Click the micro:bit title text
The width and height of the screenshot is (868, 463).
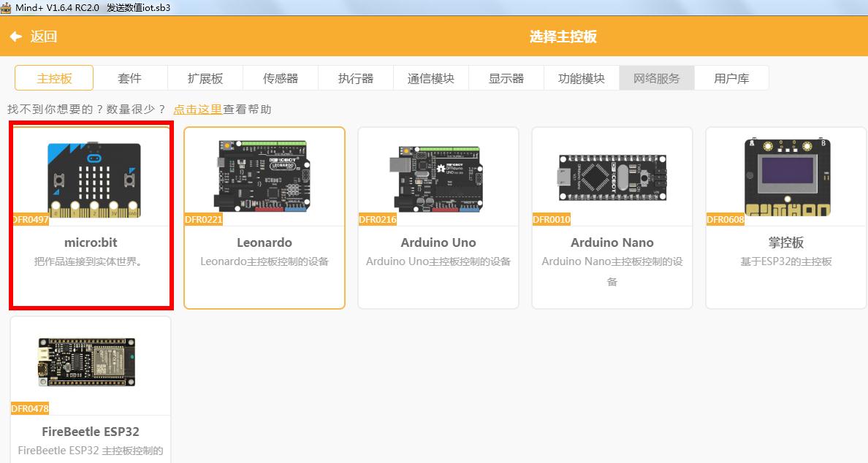click(x=91, y=242)
